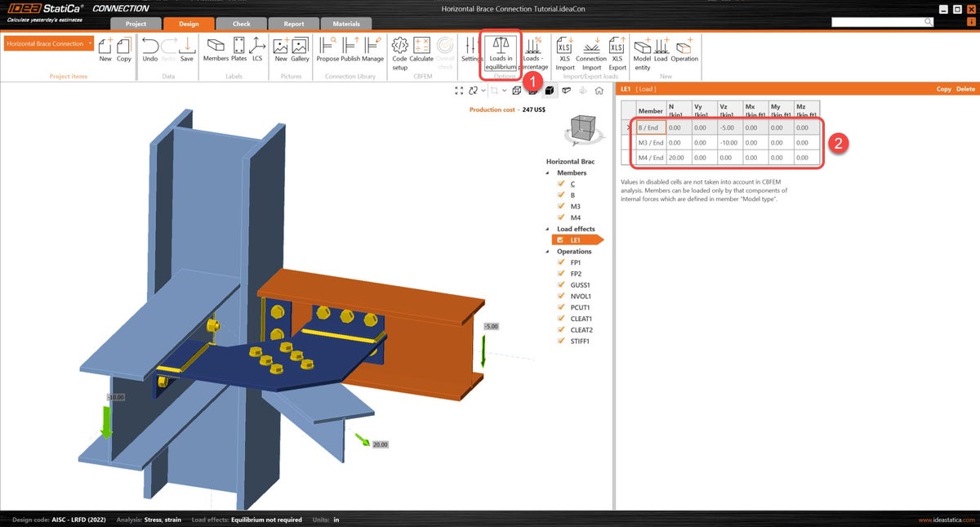Image resolution: width=980 pixels, height=527 pixels.
Task: Click the Vz value field for M3/End
Action: click(728, 142)
